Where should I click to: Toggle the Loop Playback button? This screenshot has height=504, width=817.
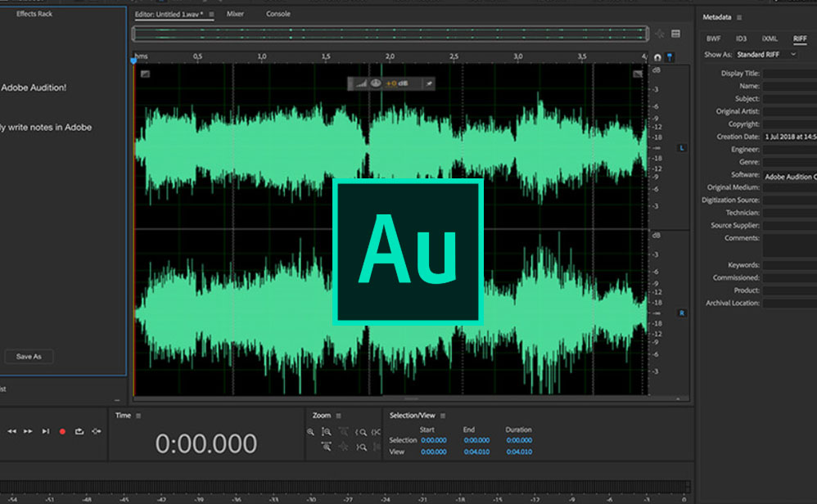coord(79,431)
